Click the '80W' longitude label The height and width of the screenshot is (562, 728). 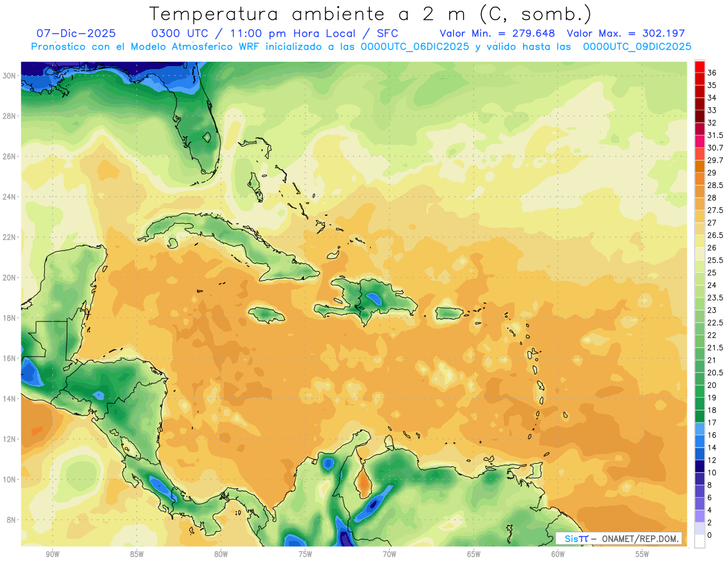221,554
